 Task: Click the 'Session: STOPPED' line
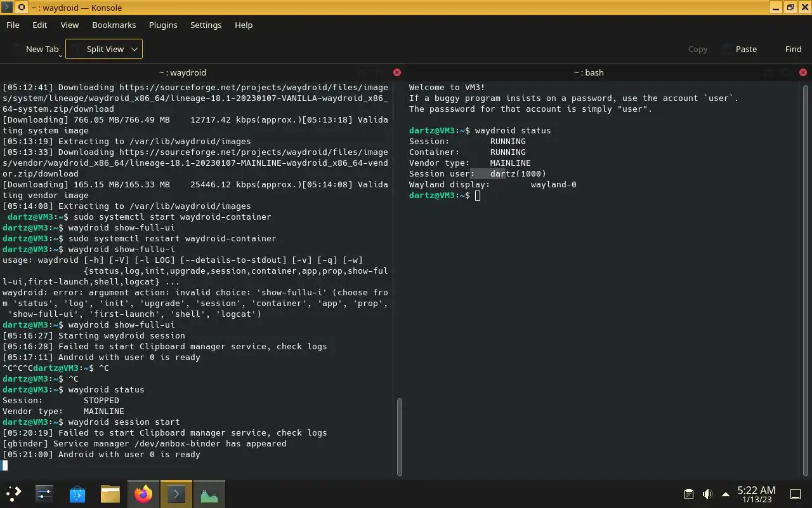tap(61, 400)
